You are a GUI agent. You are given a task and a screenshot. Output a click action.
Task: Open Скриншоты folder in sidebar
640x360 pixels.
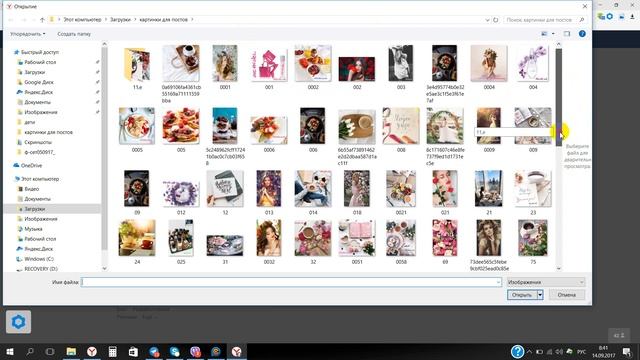(x=38, y=142)
